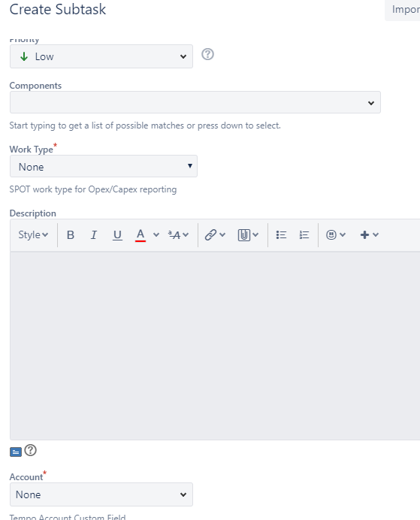Click the Description field label
The height and width of the screenshot is (520, 420).
(x=33, y=213)
